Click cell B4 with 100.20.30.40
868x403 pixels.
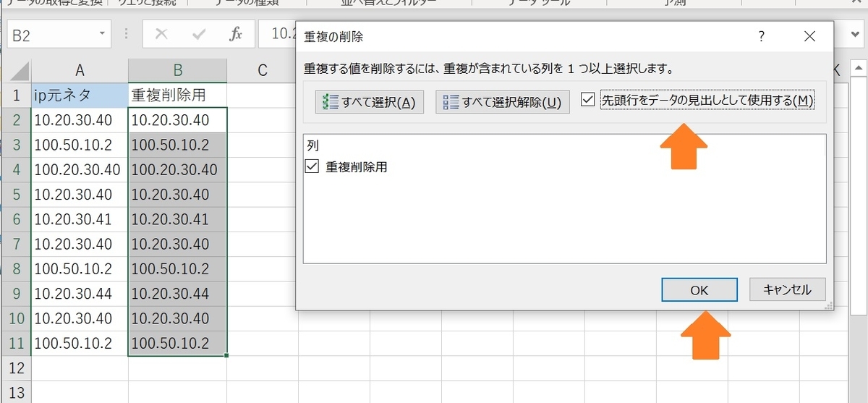click(x=177, y=169)
